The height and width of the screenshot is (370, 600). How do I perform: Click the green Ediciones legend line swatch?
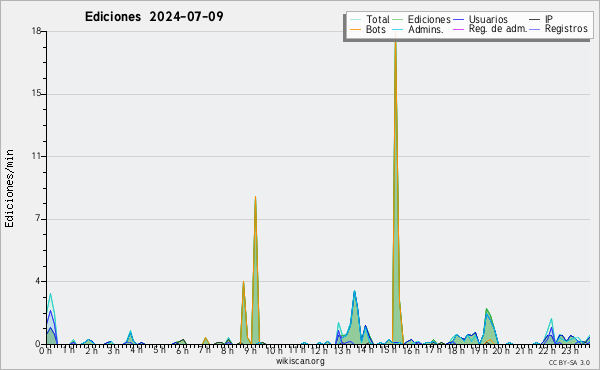(x=398, y=20)
